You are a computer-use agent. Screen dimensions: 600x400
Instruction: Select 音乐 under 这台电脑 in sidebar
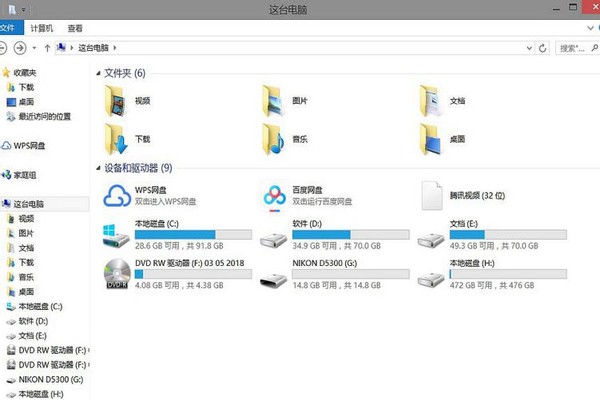click(x=26, y=277)
